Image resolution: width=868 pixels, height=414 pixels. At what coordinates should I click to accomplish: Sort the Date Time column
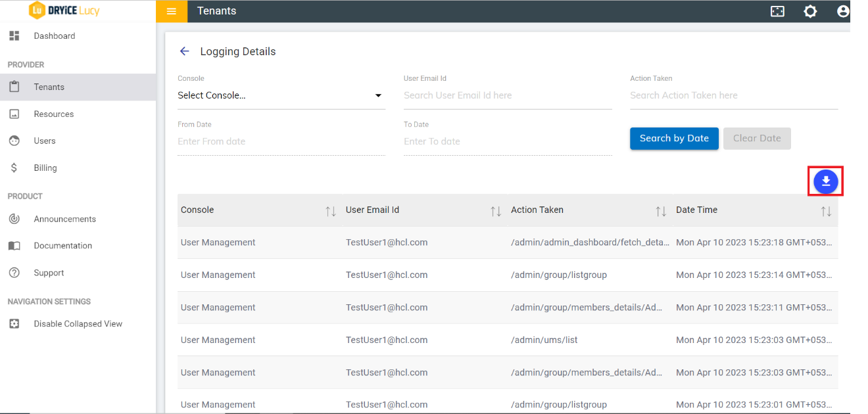(825, 210)
